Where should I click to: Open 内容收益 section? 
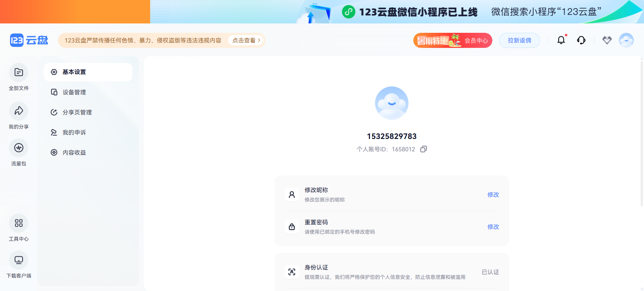click(x=88, y=152)
